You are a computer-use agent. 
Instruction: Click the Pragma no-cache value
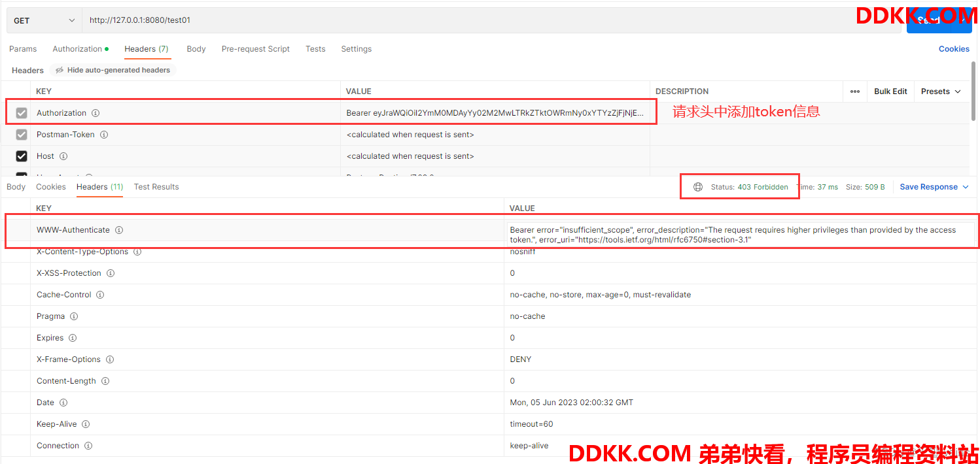point(527,316)
